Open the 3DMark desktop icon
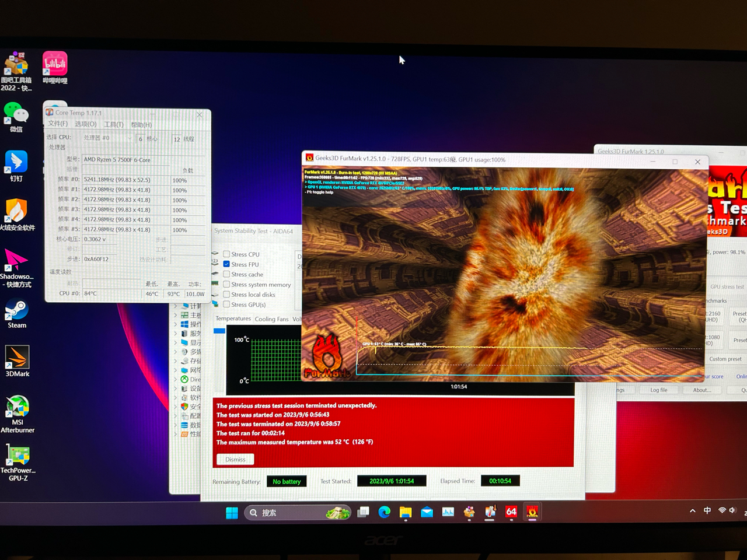The height and width of the screenshot is (560, 747). click(x=17, y=359)
